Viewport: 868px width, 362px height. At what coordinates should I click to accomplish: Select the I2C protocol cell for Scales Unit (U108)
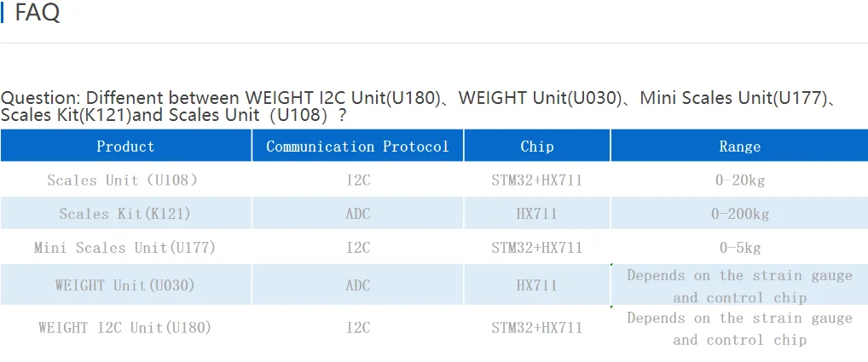358,180
